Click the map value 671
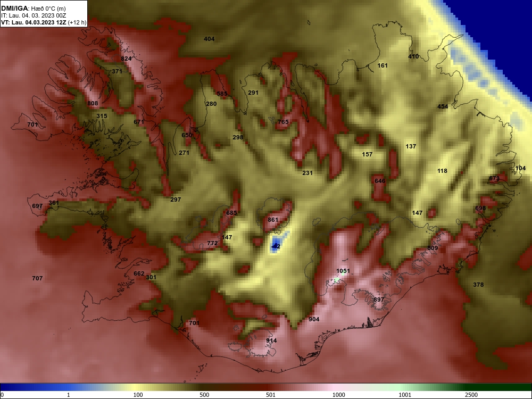This screenshot has height=399, width=532. tap(139, 122)
